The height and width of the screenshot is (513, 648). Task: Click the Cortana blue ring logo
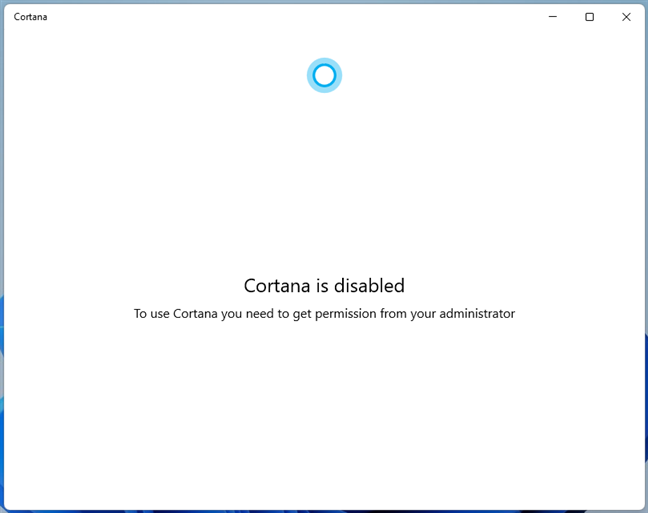(324, 75)
